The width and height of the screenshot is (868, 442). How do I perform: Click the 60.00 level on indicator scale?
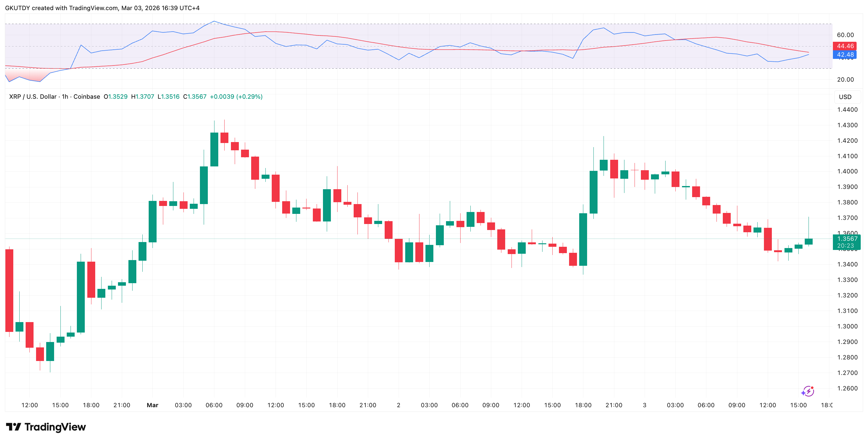click(x=845, y=35)
